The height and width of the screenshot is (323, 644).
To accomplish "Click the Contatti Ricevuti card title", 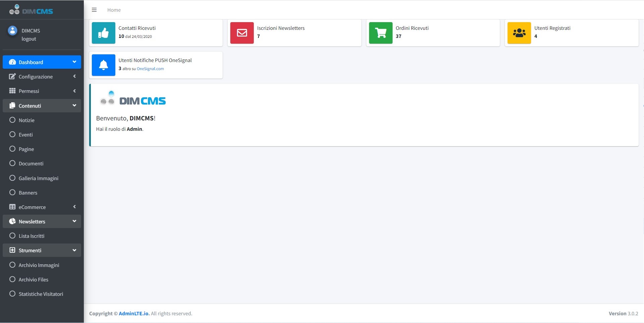I will point(137,28).
